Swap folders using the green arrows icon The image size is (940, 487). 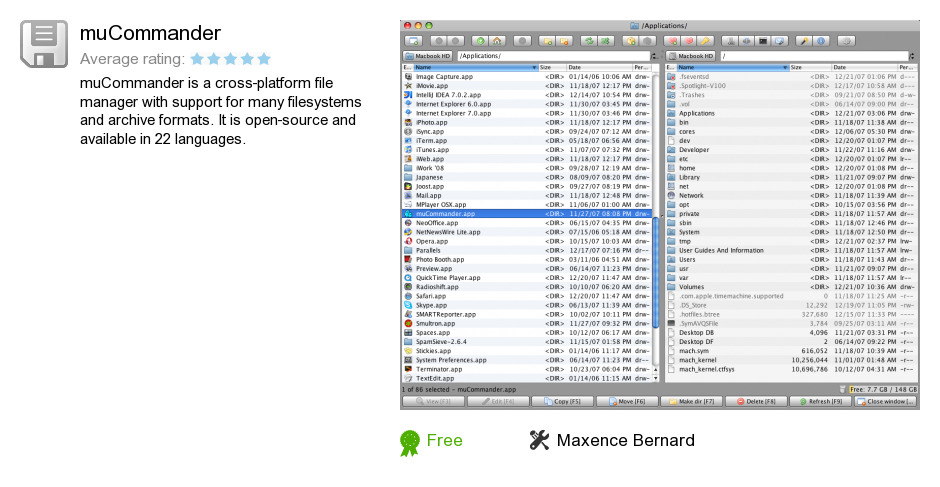[x=589, y=41]
